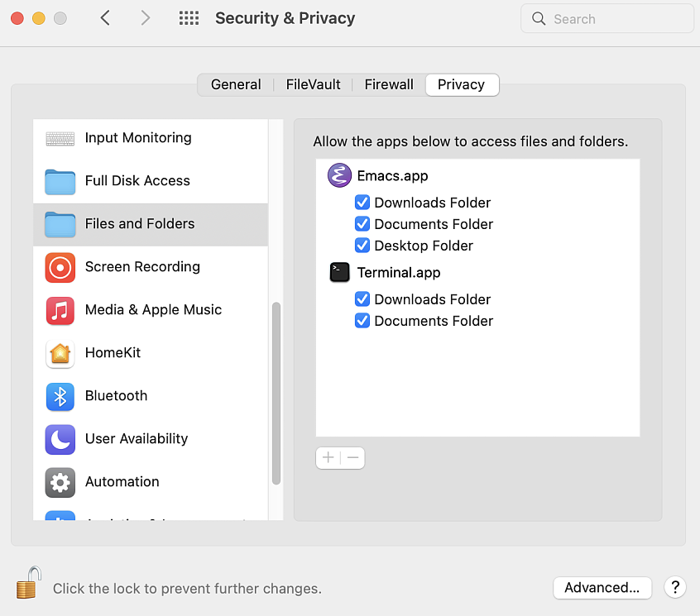This screenshot has width=700, height=616.
Task: Select Full Disk Access category
Action: [x=151, y=181]
